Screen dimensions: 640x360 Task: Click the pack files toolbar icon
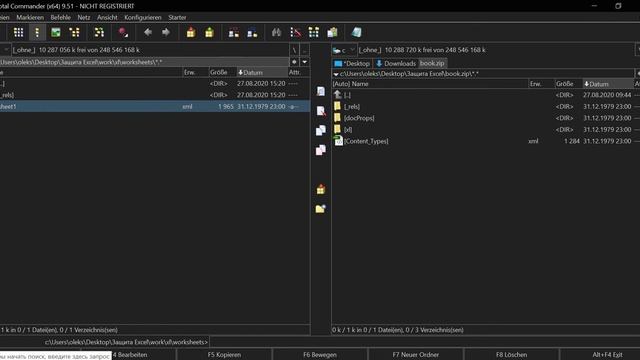(191, 32)
